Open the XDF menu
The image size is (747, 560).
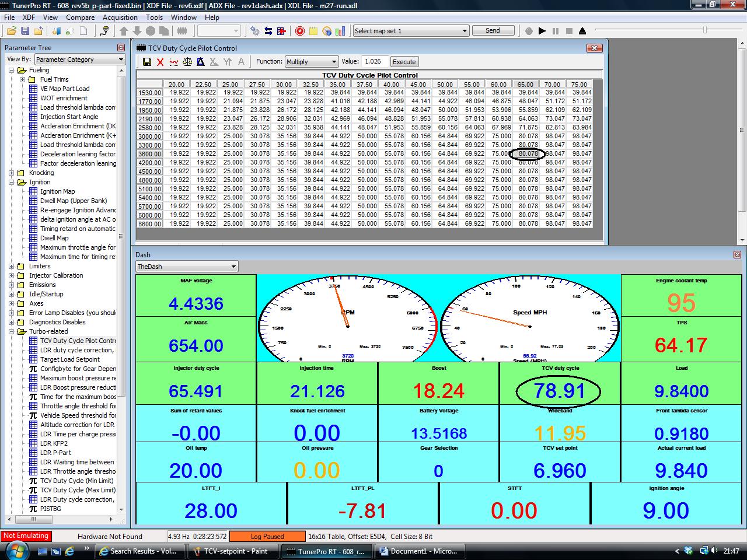29,17
